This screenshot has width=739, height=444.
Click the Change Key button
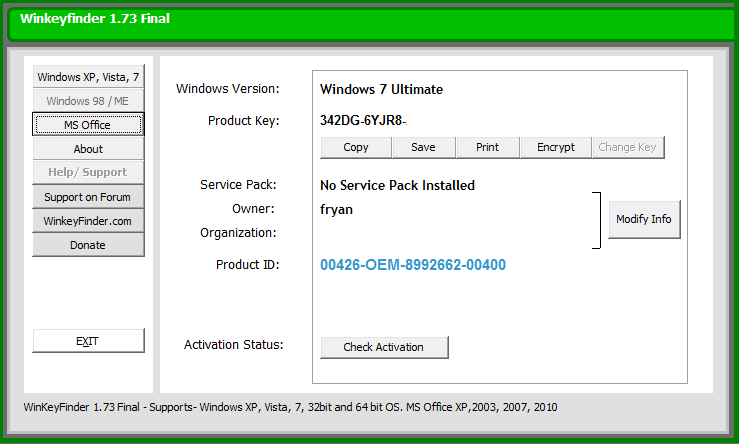tap(627, 147)
